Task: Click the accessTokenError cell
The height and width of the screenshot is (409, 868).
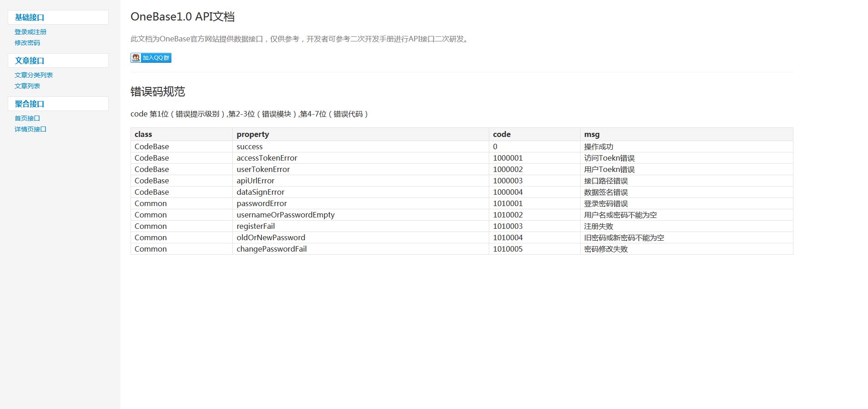Action: pyautogui.click(x=361, y=158)
